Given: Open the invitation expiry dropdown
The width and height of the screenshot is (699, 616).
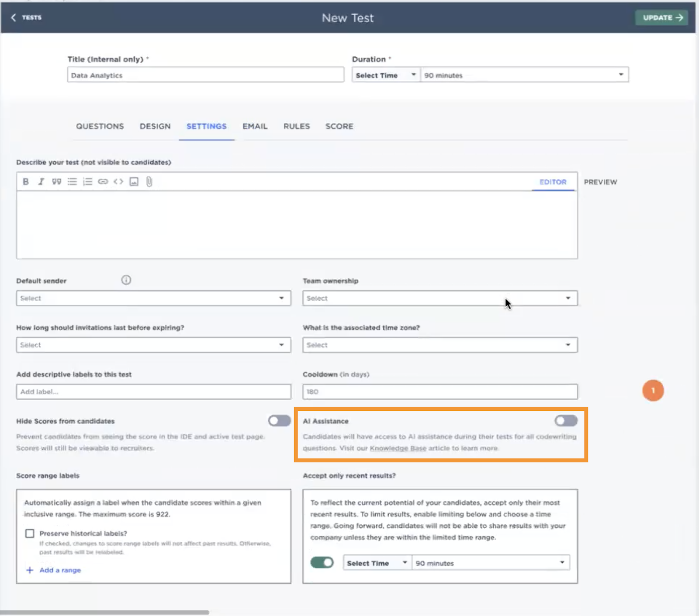Looking at the screenshot, I should 153,345.
